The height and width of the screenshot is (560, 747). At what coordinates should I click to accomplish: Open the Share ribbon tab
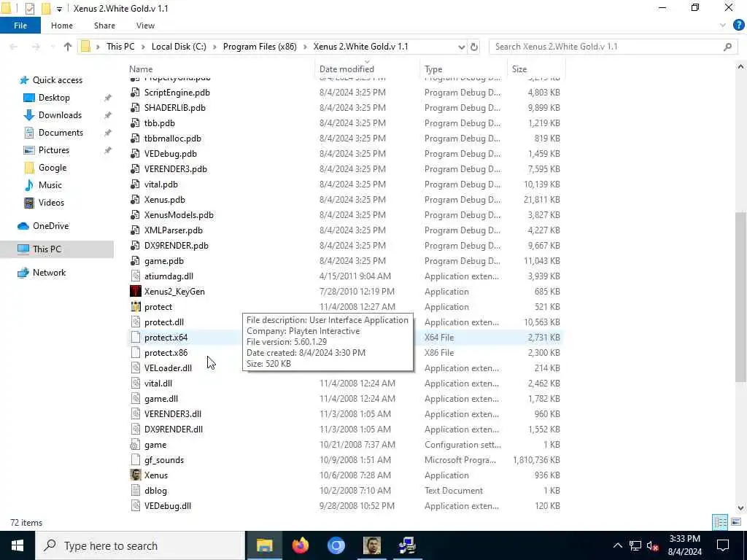click(104, 26)
